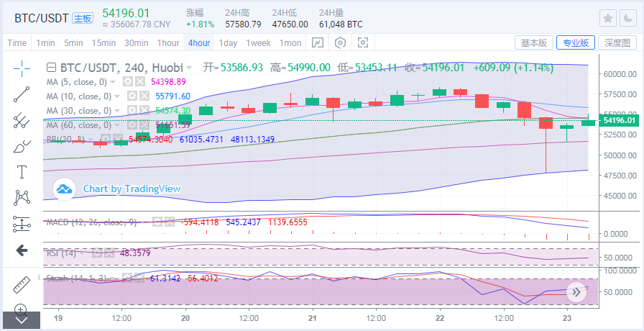Expand the Stoch (14, 1, 3) dropdown arrow
644x331 pixels.
click(x=111, y=278)
